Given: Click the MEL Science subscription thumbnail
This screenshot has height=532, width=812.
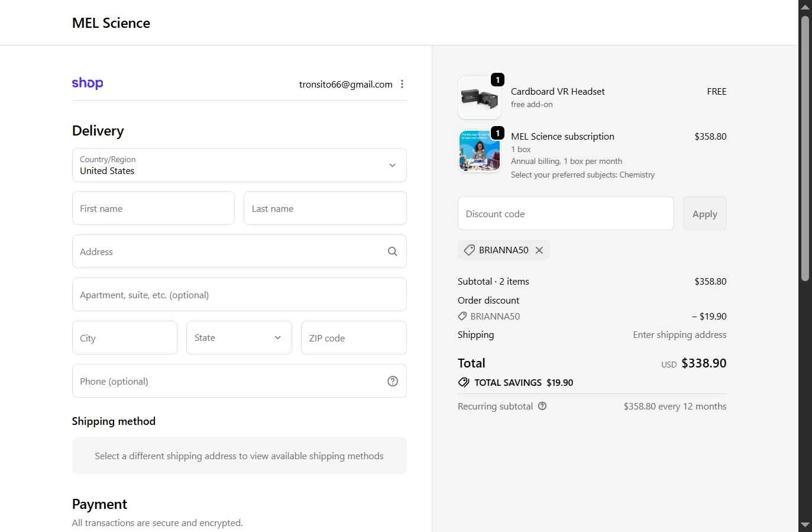Looking at the screenshot, I should click(x=480, y=151).
